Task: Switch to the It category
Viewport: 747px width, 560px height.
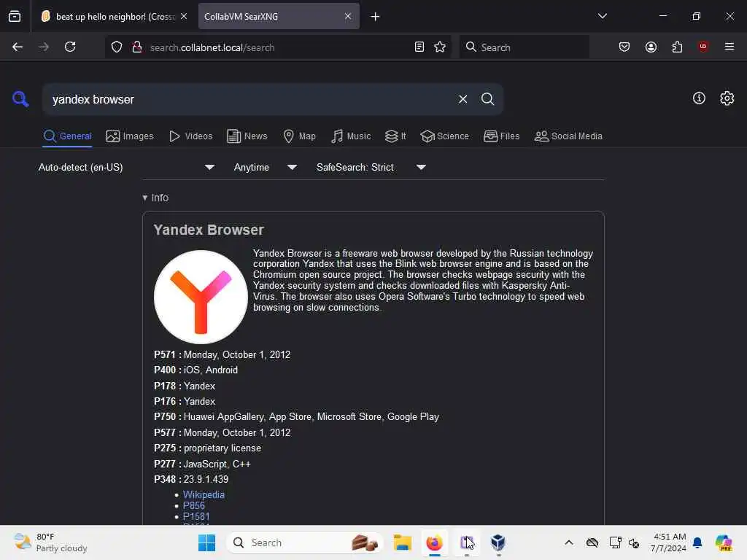Action: (x=395, y=136)
